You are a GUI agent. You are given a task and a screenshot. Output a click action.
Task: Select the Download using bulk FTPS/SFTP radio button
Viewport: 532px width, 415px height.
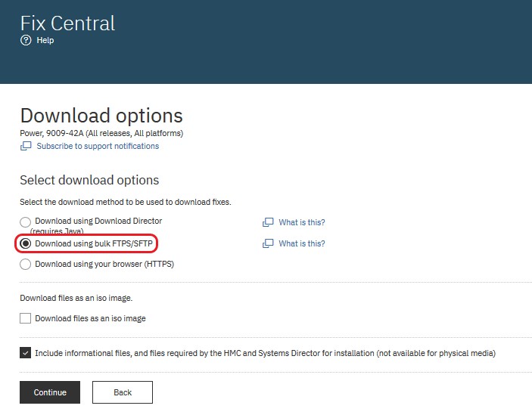(26, 243)
